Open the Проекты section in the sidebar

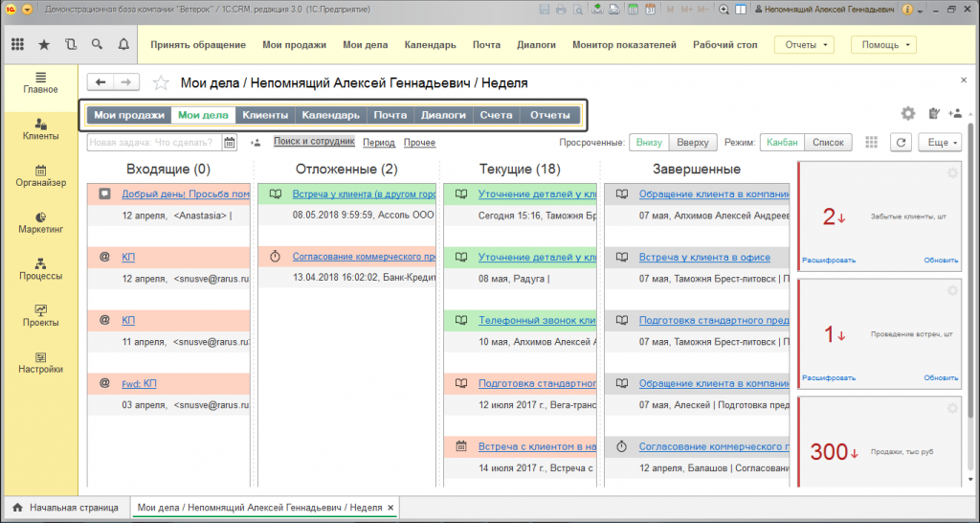[40, 316]
